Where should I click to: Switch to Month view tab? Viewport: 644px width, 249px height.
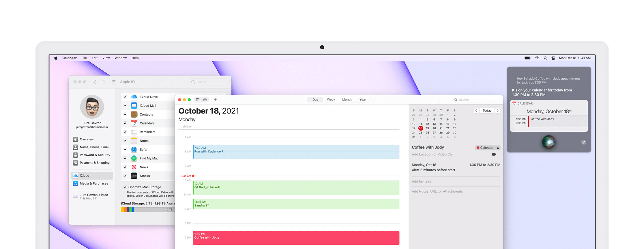coord(347,100)
